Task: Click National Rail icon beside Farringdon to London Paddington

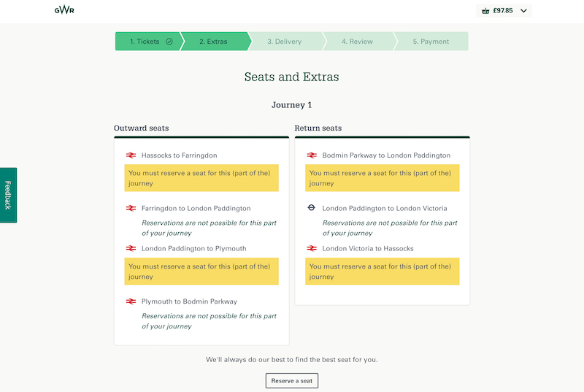Action: click(131, 208)
